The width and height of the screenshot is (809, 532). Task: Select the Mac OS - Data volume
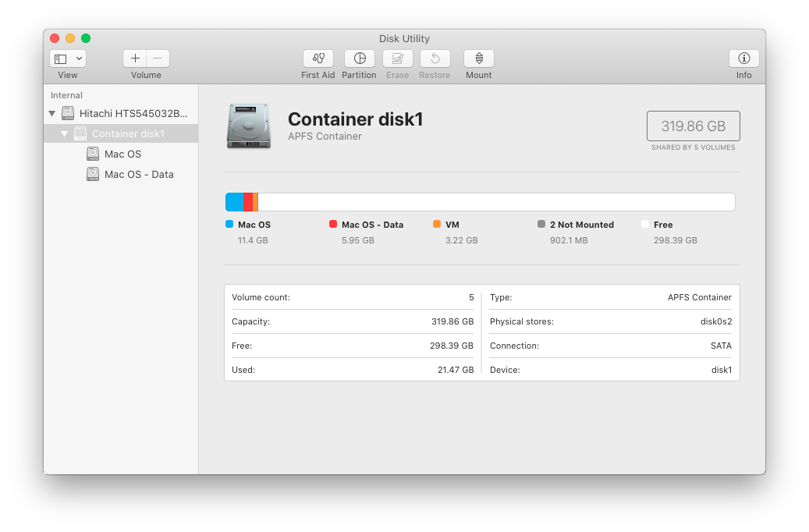click(121, 175)
